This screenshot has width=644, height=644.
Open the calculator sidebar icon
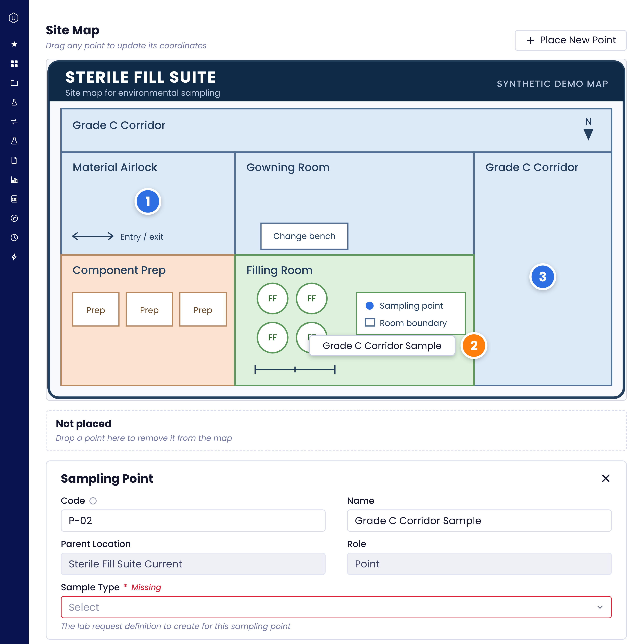[x=14, y=199]
